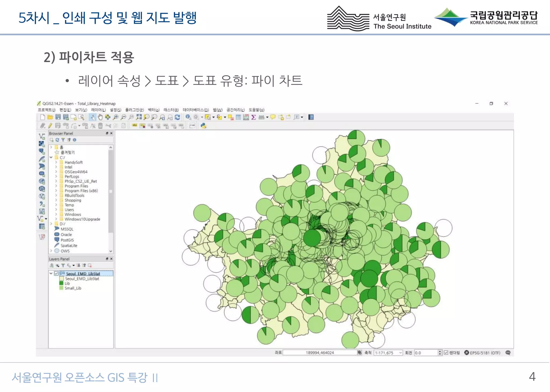
Task: Select the Windows10Upgrade folder
Action: 82,219
